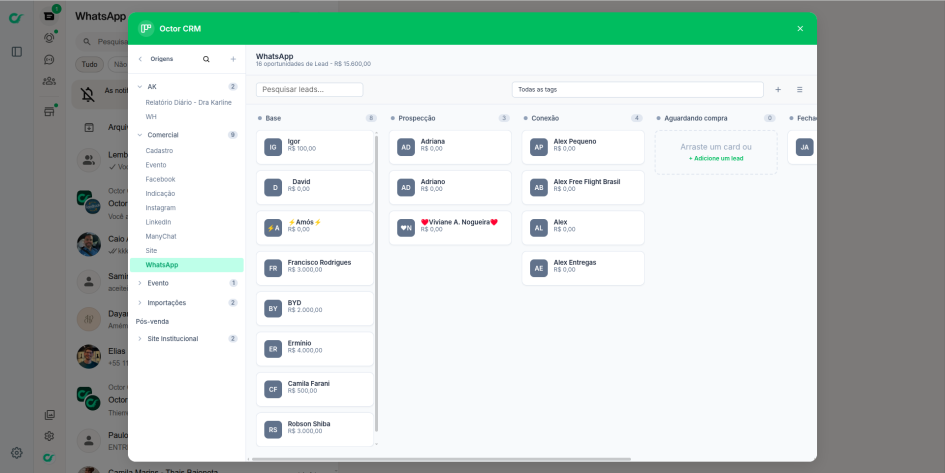Select Facebook under Comercial origins

160,179
